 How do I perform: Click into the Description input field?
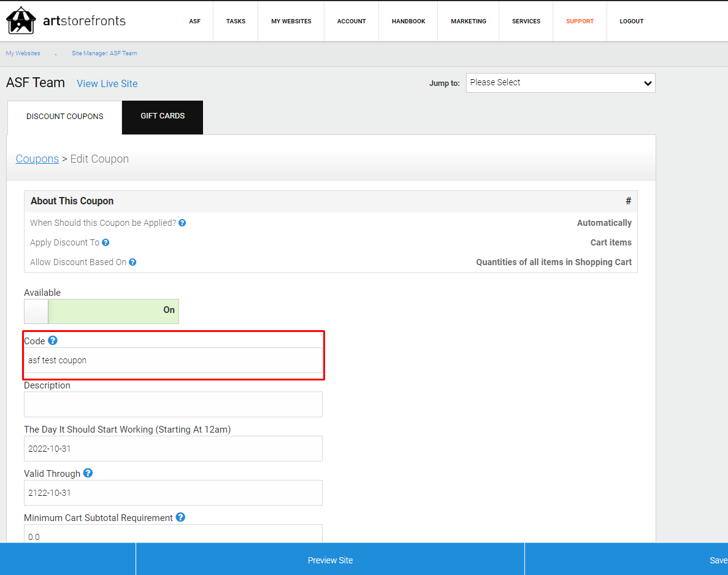click(x=173, y=404)
